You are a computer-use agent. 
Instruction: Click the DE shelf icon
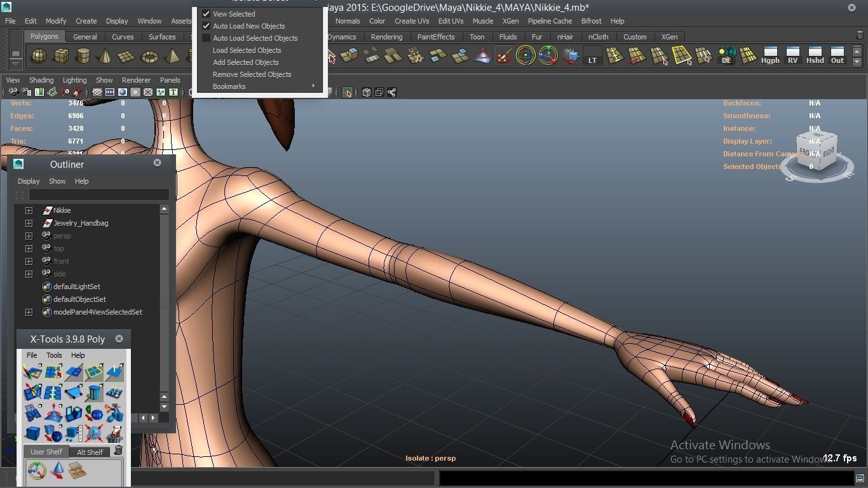click(x=726, y=57)
